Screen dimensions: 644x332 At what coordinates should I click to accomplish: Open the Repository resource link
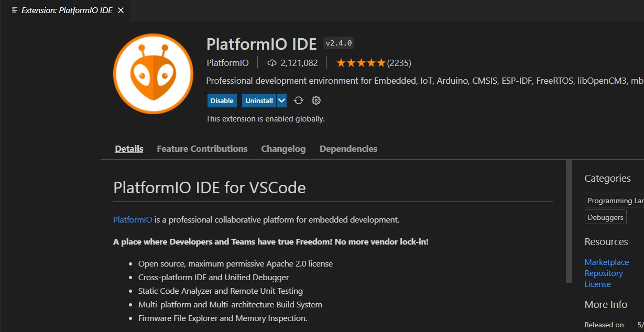point(604,273)
